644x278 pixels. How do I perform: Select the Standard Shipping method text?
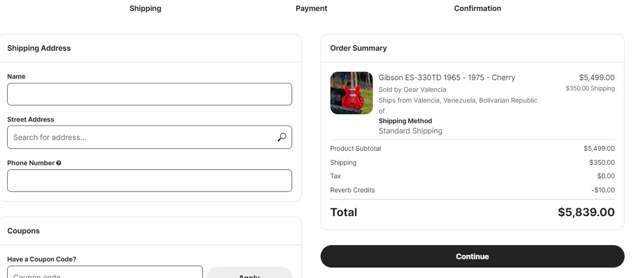(x=410, y=131)
